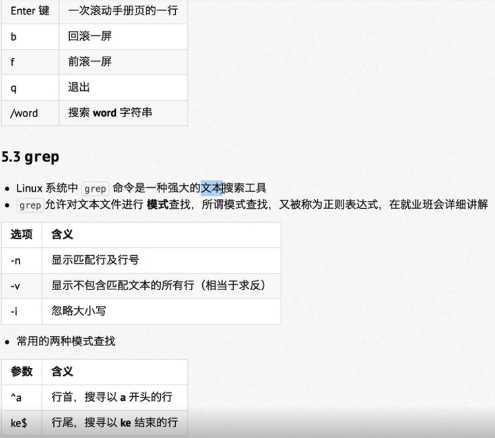Viewport: 495px width, 438px height.
Task: Click the 'Enter 键' table cell
Action: (30, 11)
